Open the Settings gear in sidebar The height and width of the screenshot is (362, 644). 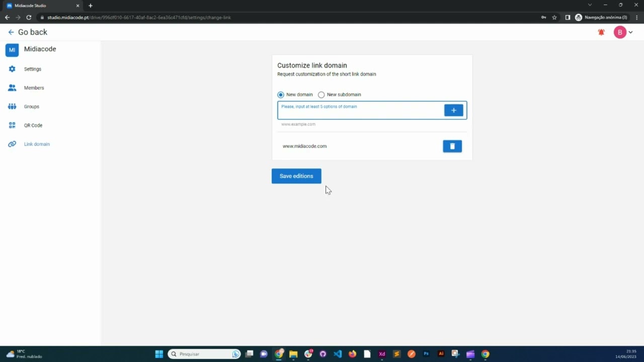pos(12,69)
